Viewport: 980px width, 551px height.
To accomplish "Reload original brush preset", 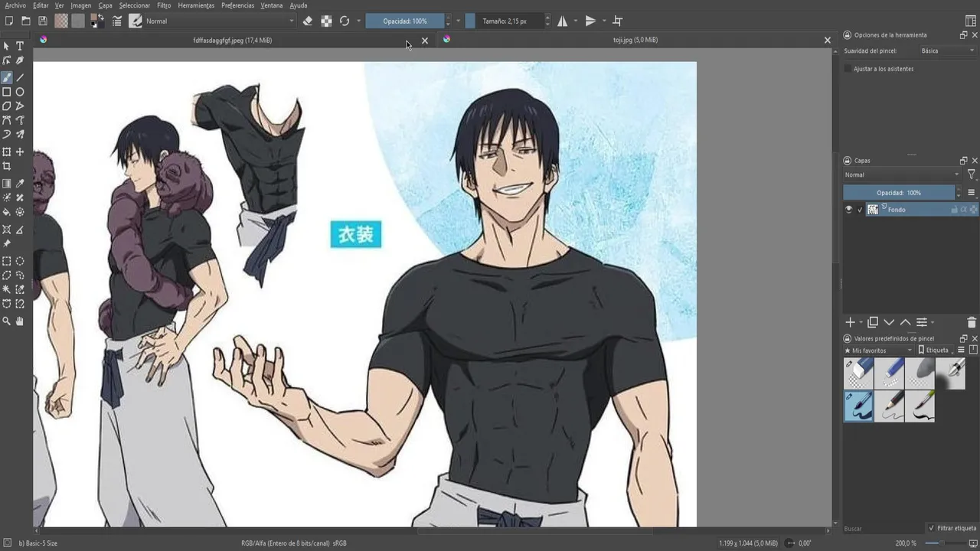I will (345, 21).
